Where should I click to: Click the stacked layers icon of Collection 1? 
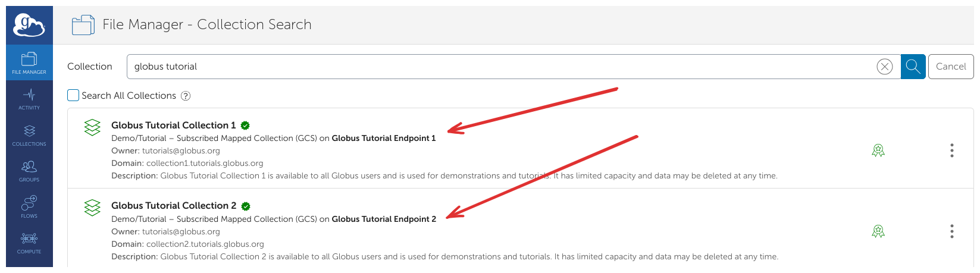click(92, 127)
